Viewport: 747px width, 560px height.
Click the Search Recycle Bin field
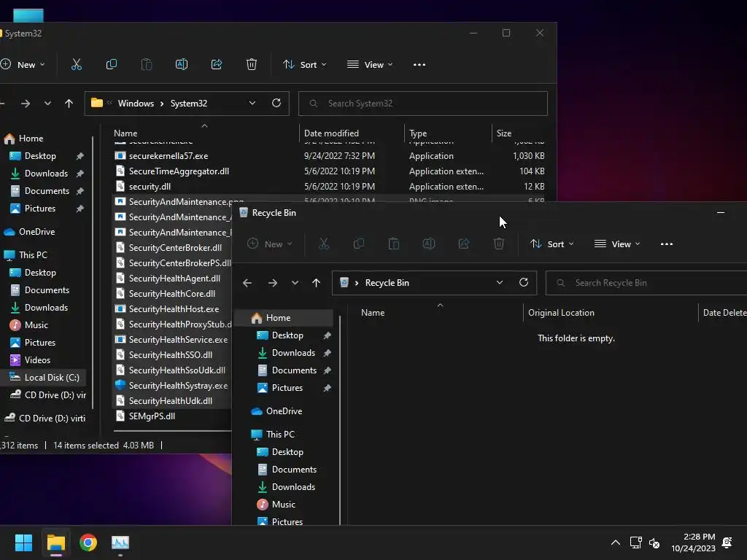pos(646,283)
